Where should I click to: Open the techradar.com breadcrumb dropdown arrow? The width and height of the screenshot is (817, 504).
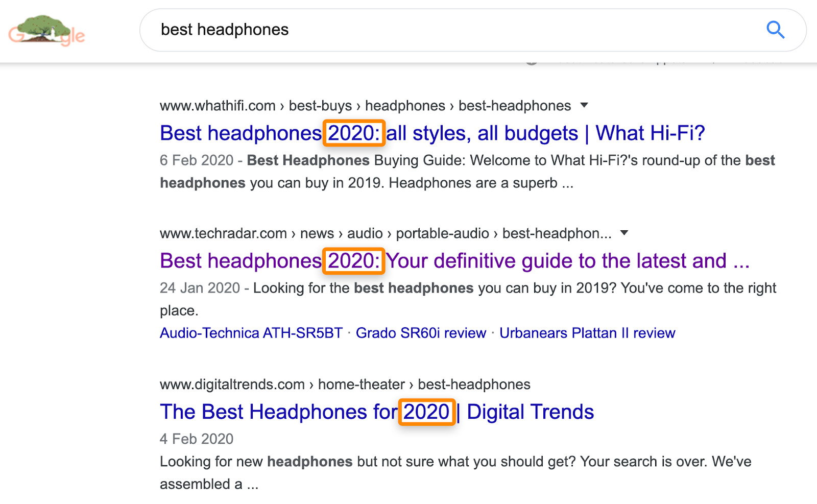coord(624,233)
